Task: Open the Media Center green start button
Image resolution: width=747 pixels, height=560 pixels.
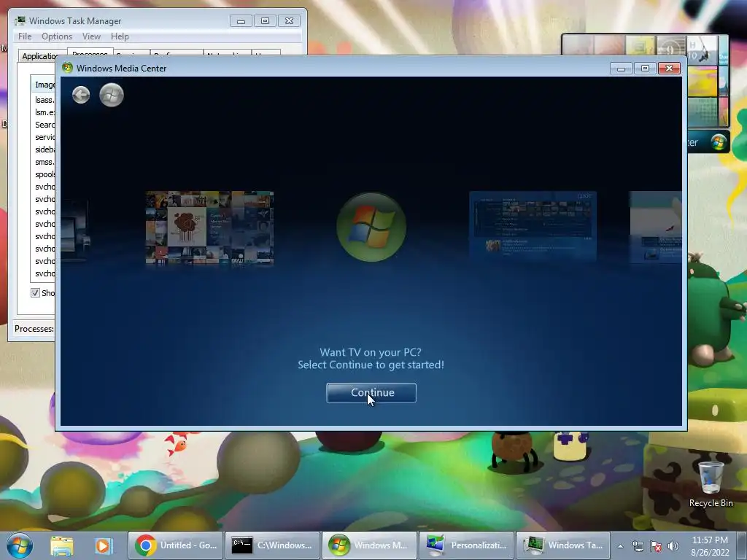Action: coord(112,95)
